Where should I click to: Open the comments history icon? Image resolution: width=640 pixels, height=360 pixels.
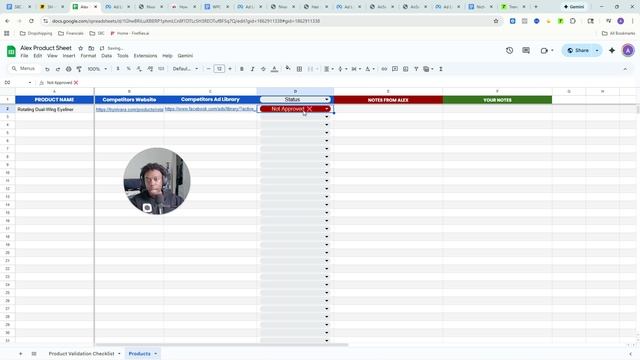526,51
